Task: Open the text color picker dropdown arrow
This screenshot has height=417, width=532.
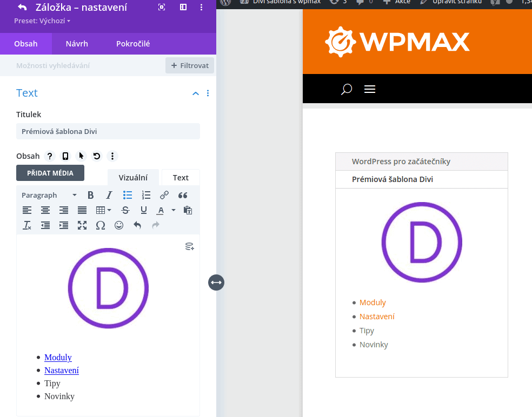Action: [174, 210]
